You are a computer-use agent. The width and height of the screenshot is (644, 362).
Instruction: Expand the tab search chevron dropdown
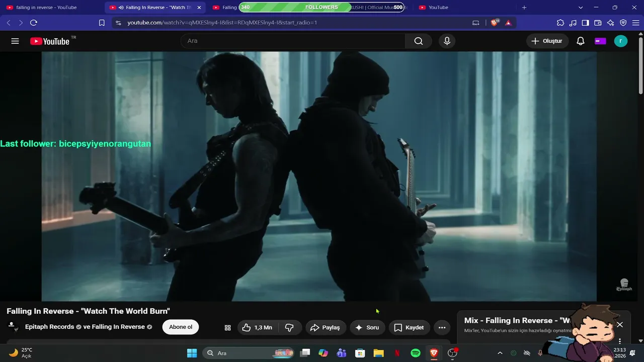[581, 8]
